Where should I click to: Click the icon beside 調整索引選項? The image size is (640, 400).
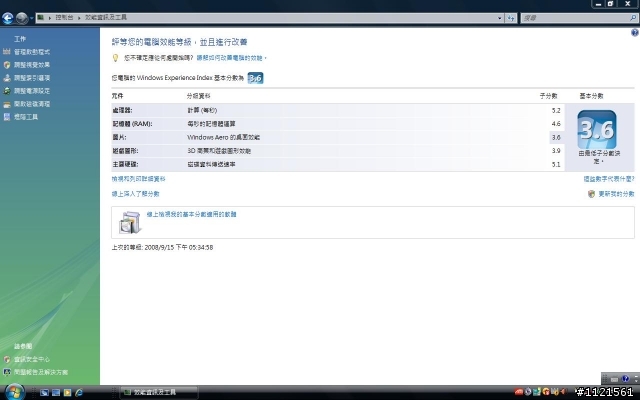[x=7, y=78]
